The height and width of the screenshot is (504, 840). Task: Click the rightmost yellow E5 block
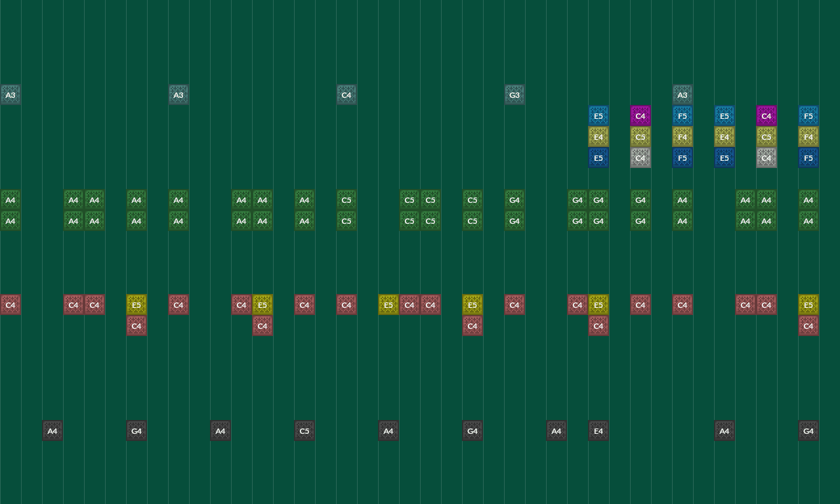(808, 304)
